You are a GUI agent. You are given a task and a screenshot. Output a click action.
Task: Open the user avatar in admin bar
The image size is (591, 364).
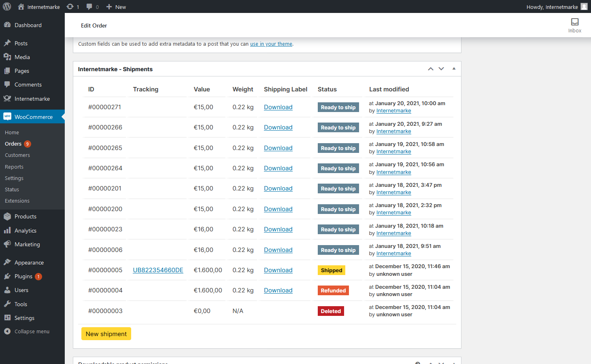tap(584, 6)
